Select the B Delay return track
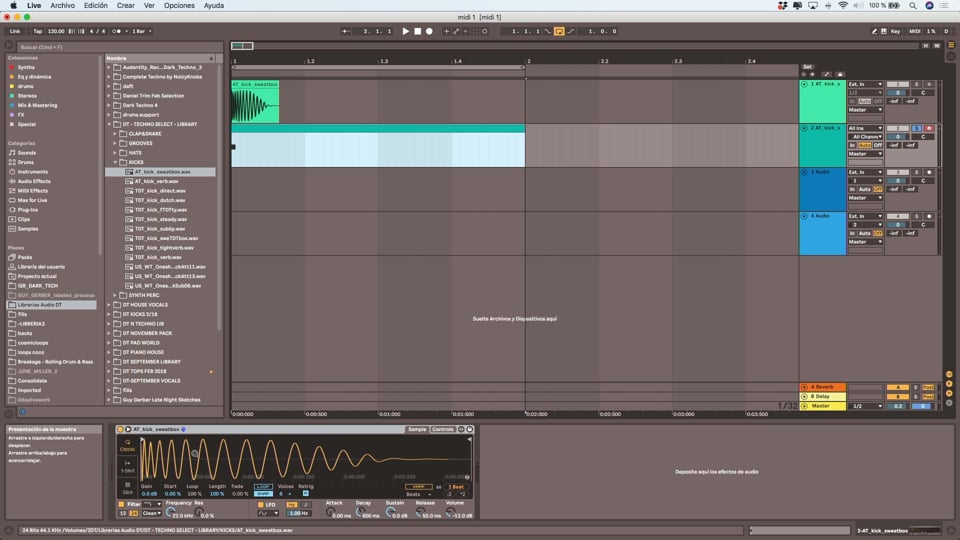This screenshot has width=960, height=540. click(822, 396)
